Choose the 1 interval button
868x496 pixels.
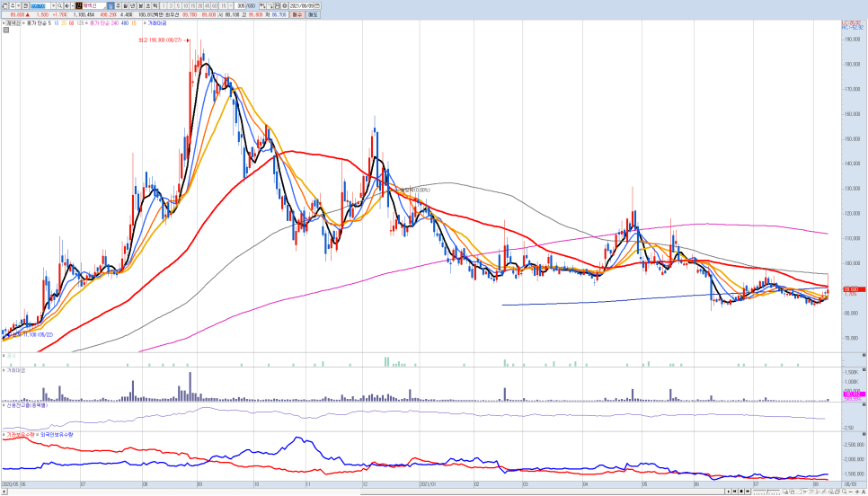(164, 5)
